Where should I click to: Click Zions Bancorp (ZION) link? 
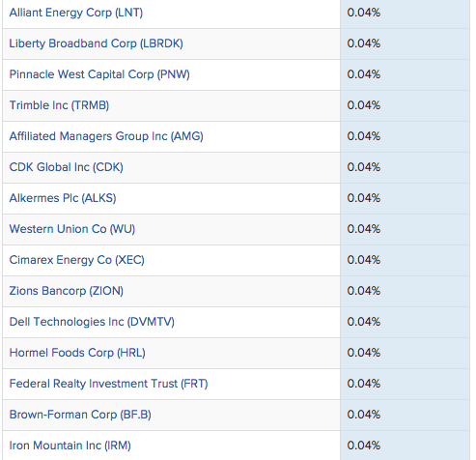[x=67, y=291]
